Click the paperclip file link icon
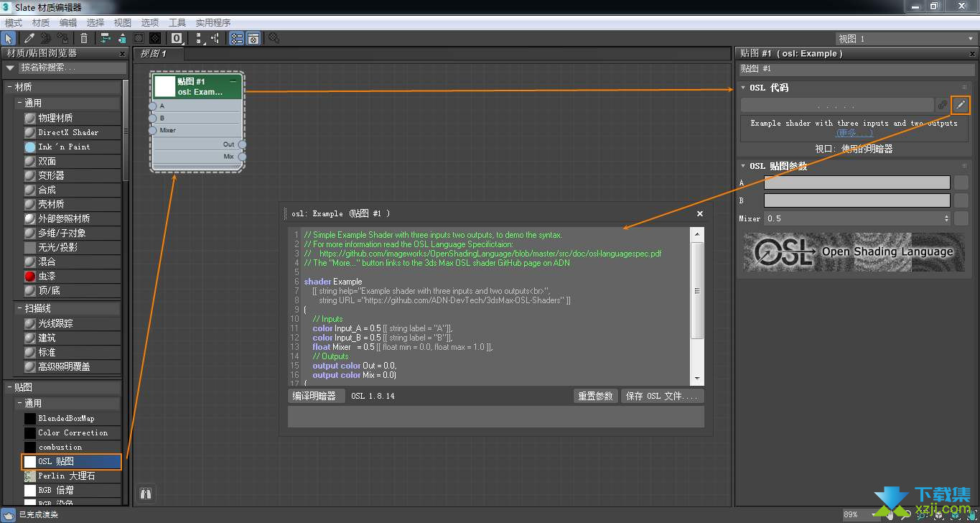This screenshot has width=980, height=523. point(943,105)
